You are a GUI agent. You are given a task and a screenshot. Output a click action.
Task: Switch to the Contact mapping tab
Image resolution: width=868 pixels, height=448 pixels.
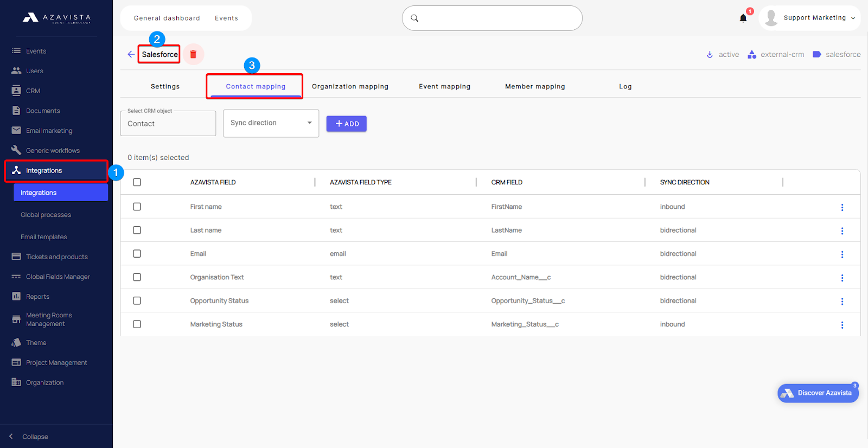click(256, 86)
